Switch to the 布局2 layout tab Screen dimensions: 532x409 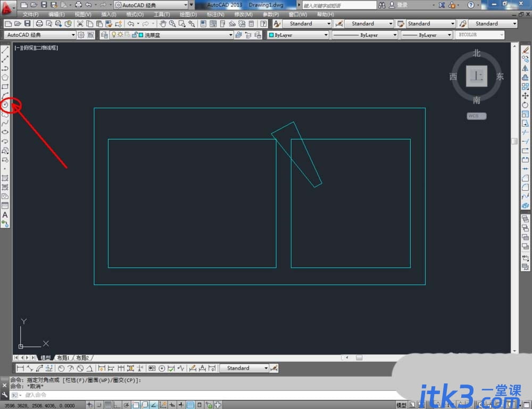point(82,358)
